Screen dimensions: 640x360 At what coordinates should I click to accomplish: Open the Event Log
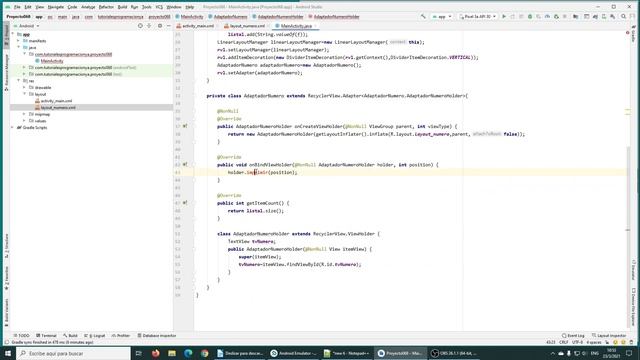point(573,336)
